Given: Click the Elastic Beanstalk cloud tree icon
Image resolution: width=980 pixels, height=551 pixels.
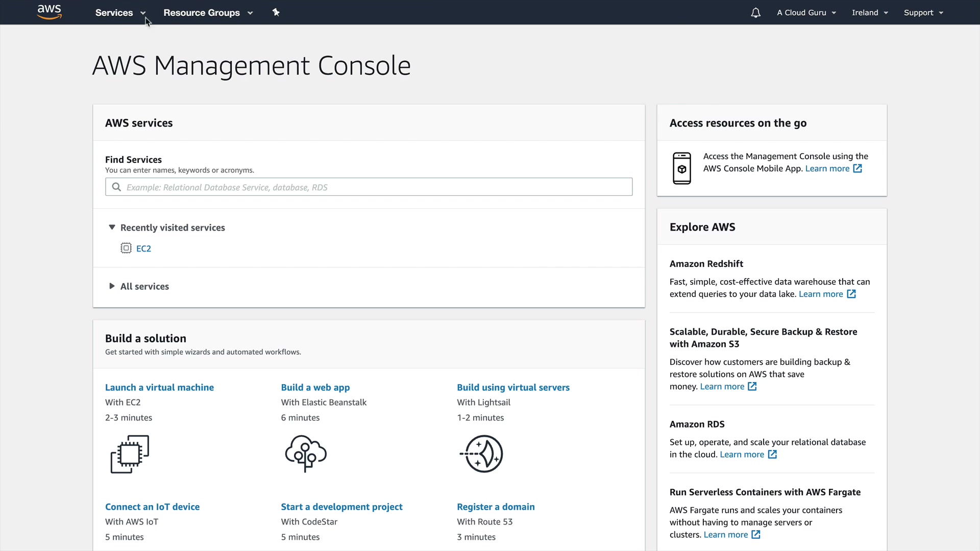Looking at the screenshot, I should [306, 453].
